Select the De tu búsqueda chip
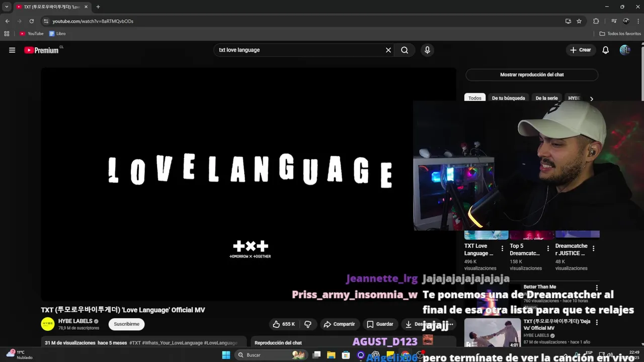This screenshot has height=362, width=644. pyautogui.click(x=508, y=98)
